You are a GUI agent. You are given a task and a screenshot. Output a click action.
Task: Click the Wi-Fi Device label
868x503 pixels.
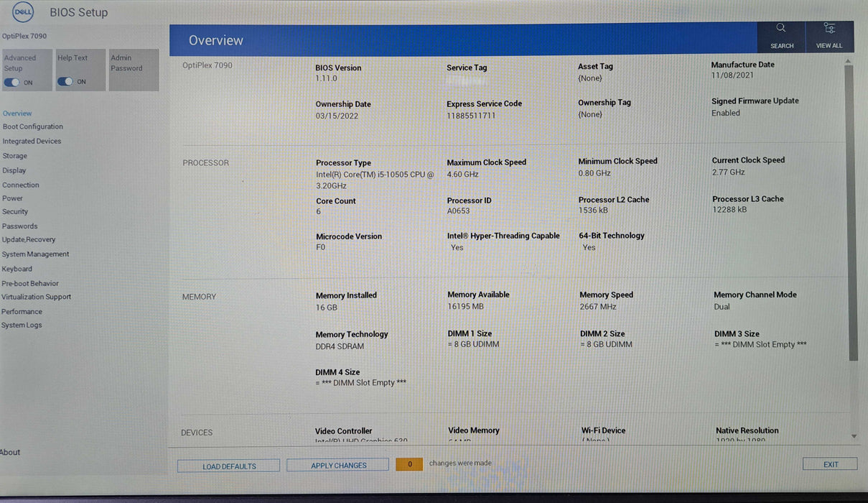pyautogui.click(x=603, y=430)
